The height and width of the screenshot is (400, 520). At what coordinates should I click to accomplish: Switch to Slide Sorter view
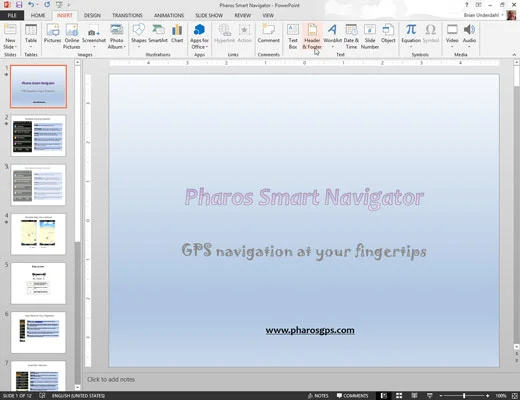(x=399, y=396)
